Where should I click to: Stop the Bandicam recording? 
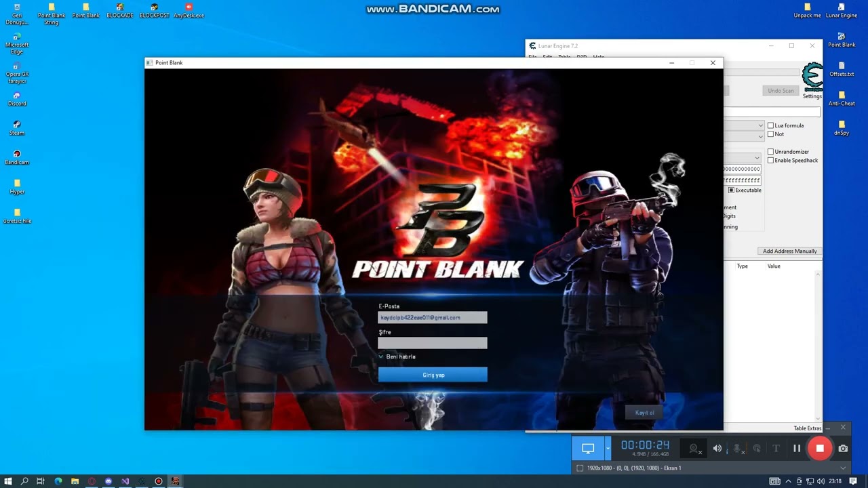[x=820, y=448]
